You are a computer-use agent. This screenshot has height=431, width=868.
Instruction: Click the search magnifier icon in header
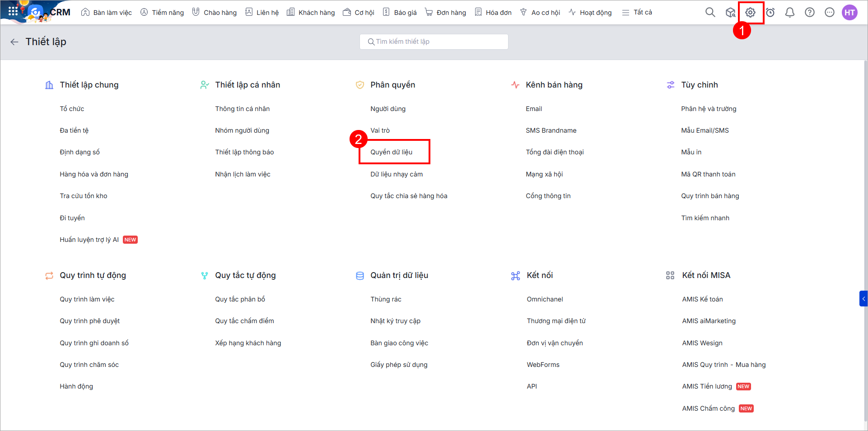pyautogui.click(x=710, y=12)
